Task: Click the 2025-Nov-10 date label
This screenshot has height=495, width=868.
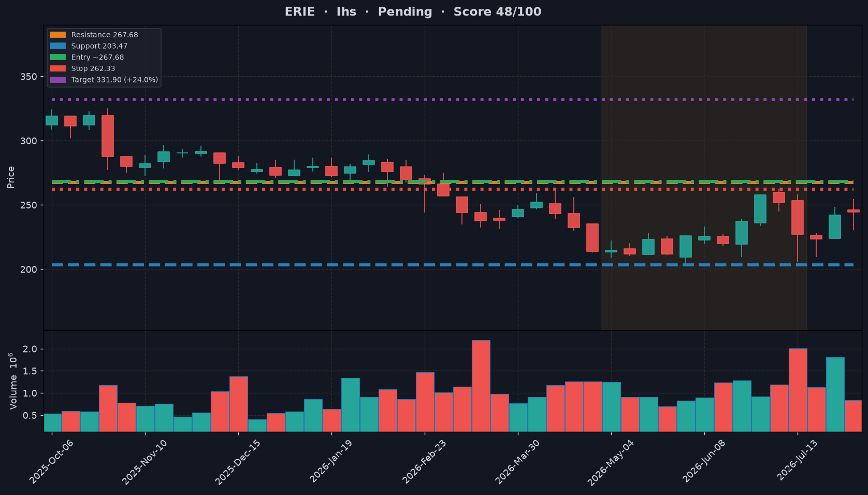Action: (144, 462)
